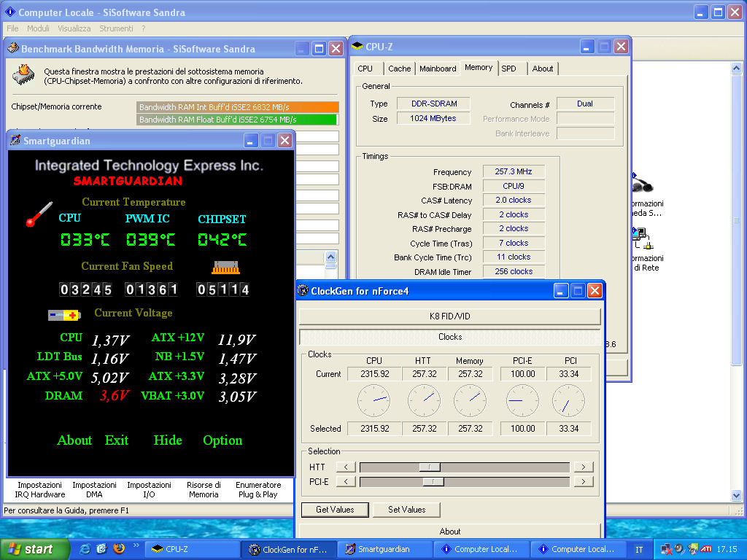Click the Frequency 257.3 MHz value
The width and height of the screenshot is (747, 560).
tap(513, 171)
